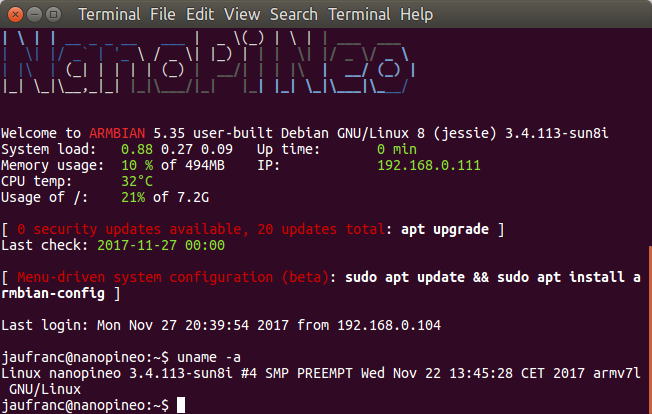Open the Help menu
The height and width of the screenshot is (414, 652).
[x=416, y=15]
